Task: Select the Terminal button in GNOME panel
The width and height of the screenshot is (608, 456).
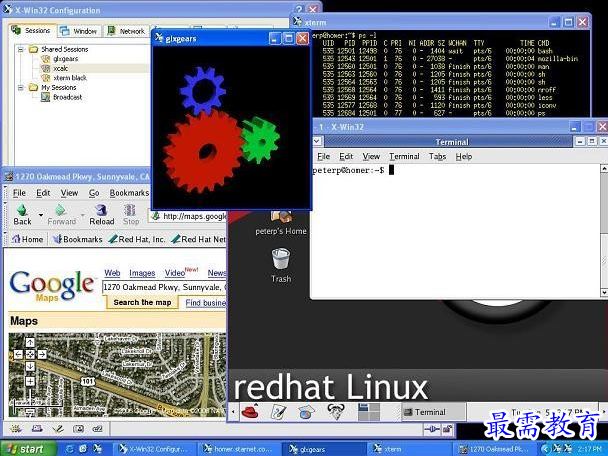Action: tap(434, 412)
